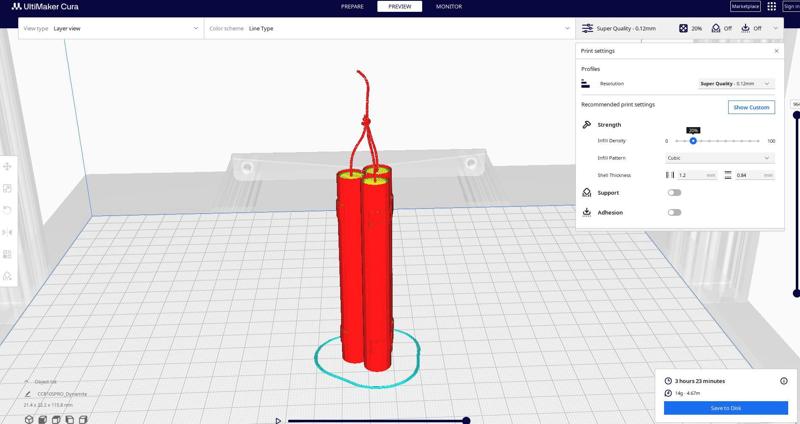Screen dimensions: 800x424
Task: Open the Color scheme dropdown
Action: (389, 29)
